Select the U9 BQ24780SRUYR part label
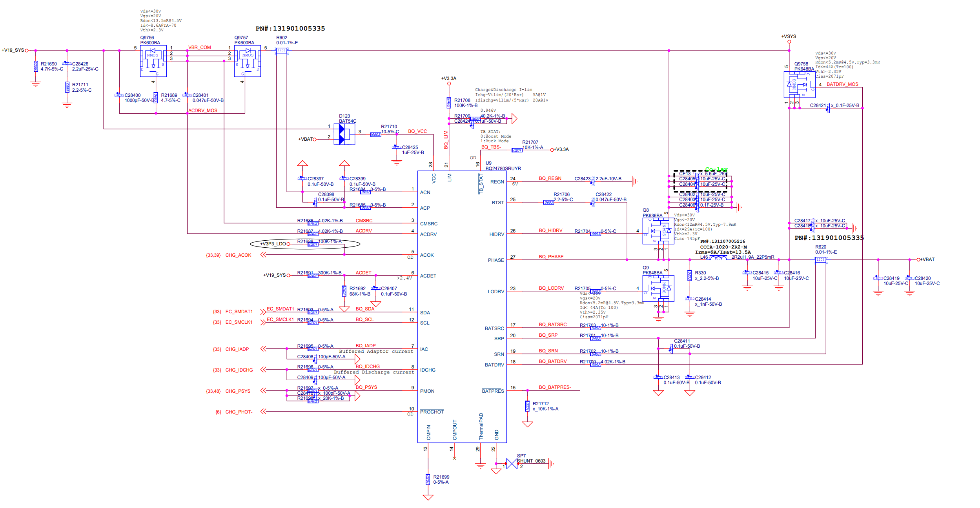The width and height of the screenshot is (980, 508). 503,169
